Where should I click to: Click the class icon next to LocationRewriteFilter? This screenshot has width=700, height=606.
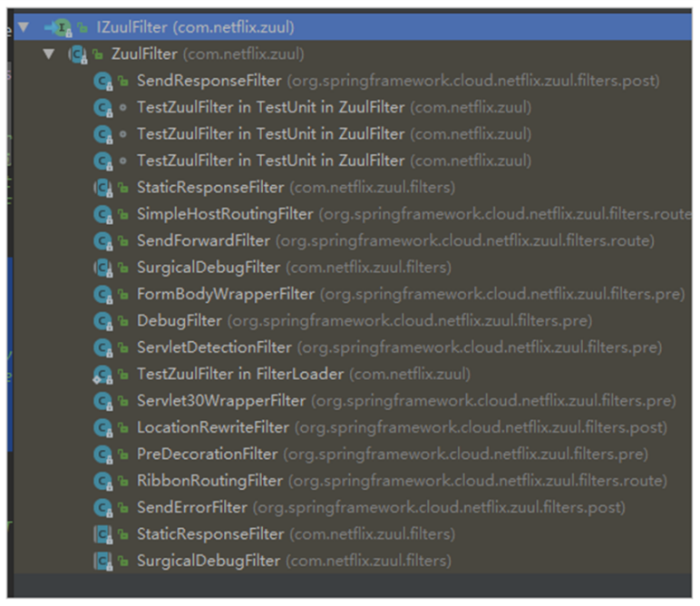click(x=103, y=428)
